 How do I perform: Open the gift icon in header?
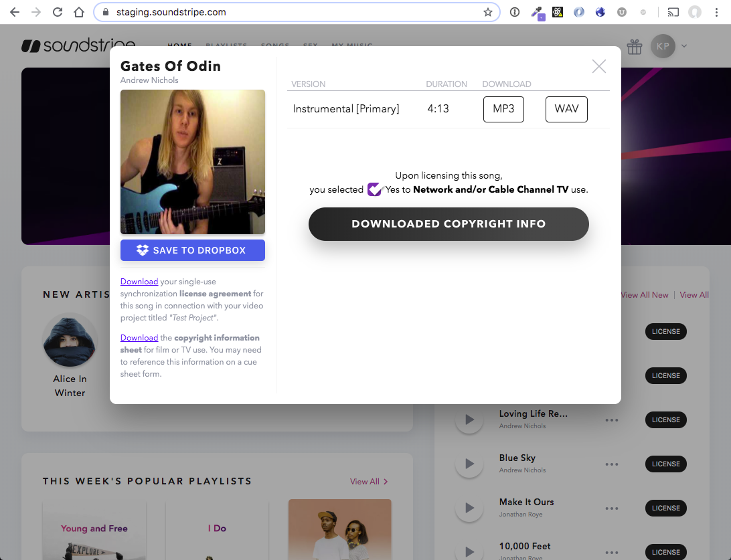click(634, 46)
